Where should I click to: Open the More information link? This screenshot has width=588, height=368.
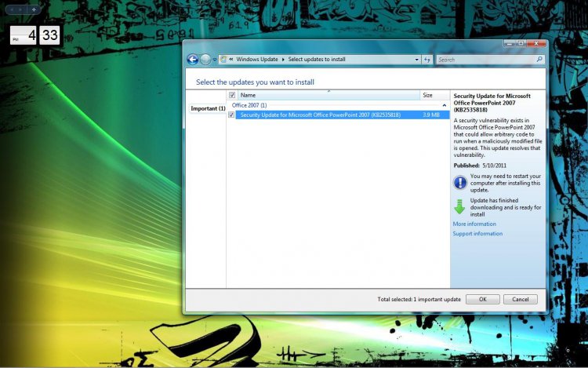474,224
